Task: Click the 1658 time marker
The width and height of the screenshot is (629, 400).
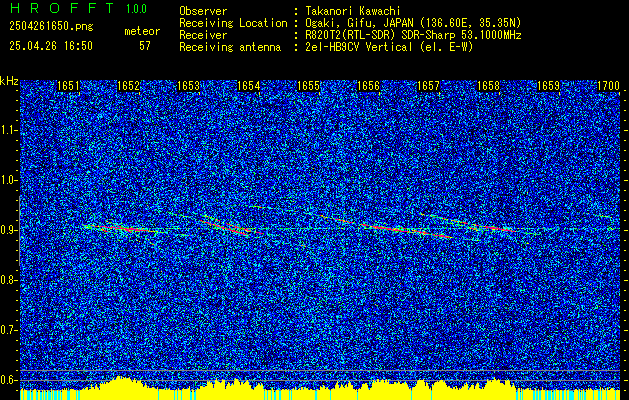Action: coord(489,86)
